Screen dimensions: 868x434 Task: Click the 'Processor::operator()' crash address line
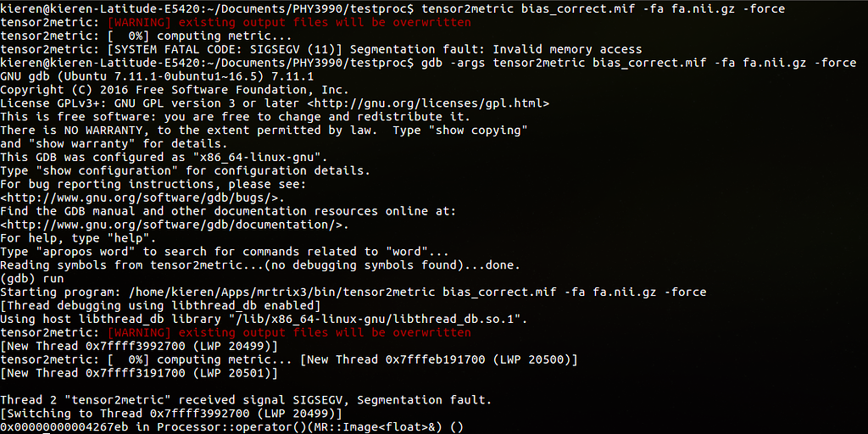point(232,427)
